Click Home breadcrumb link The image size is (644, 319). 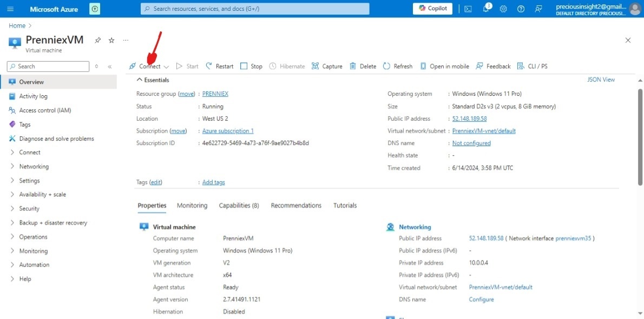click(17, 25)
